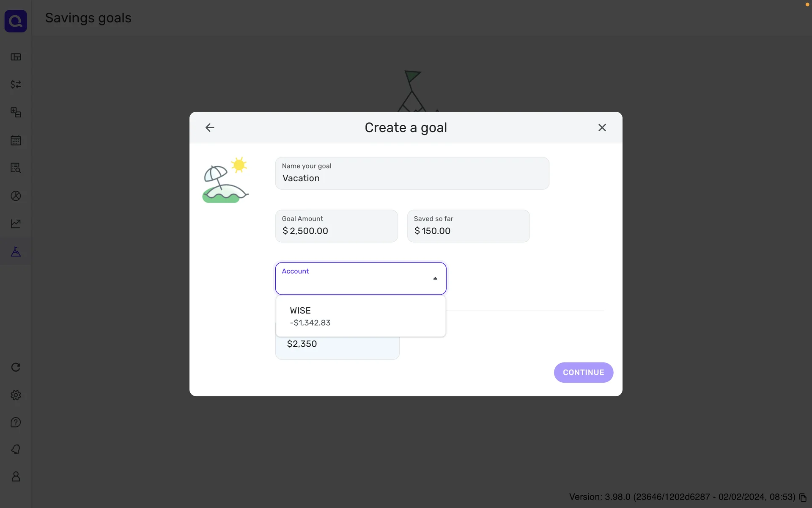Open the dashboard icon in the sidebar
The width and height of the screenshot is (812, 508).
click(x=16, y=57)
